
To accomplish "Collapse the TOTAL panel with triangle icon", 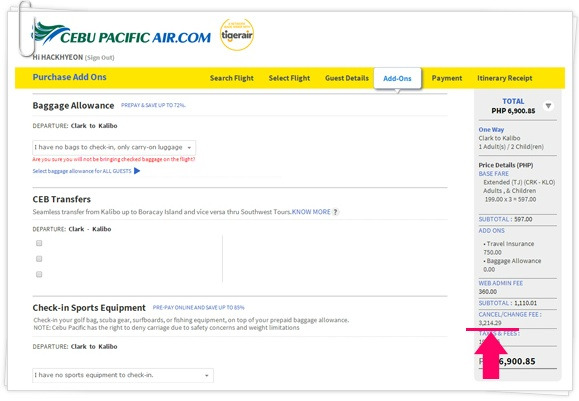I will pyautogui.click(x=548, y=106).
